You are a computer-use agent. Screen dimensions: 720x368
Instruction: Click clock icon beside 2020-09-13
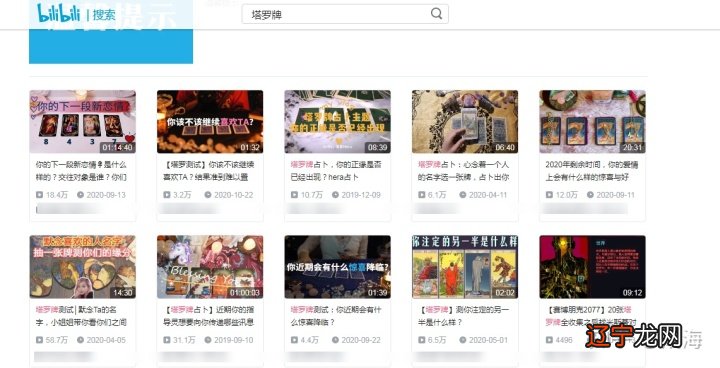point(80,195)
